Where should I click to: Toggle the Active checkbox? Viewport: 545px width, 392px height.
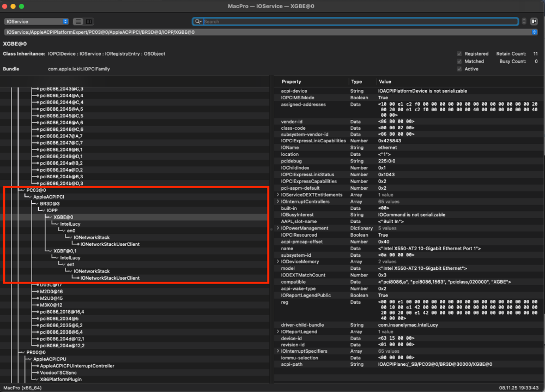tap(459, 69)
